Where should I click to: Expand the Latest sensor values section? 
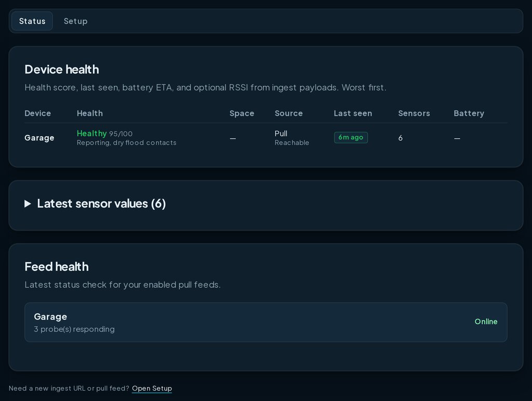96,204
